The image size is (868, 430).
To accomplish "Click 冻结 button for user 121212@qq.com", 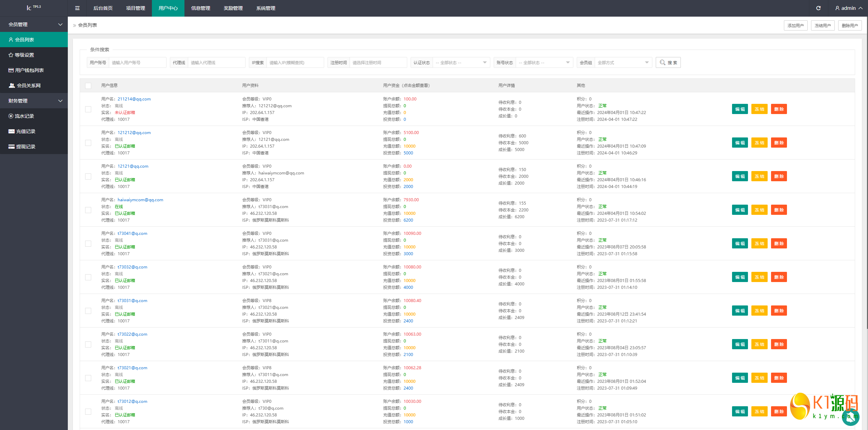I will point(759,143).
